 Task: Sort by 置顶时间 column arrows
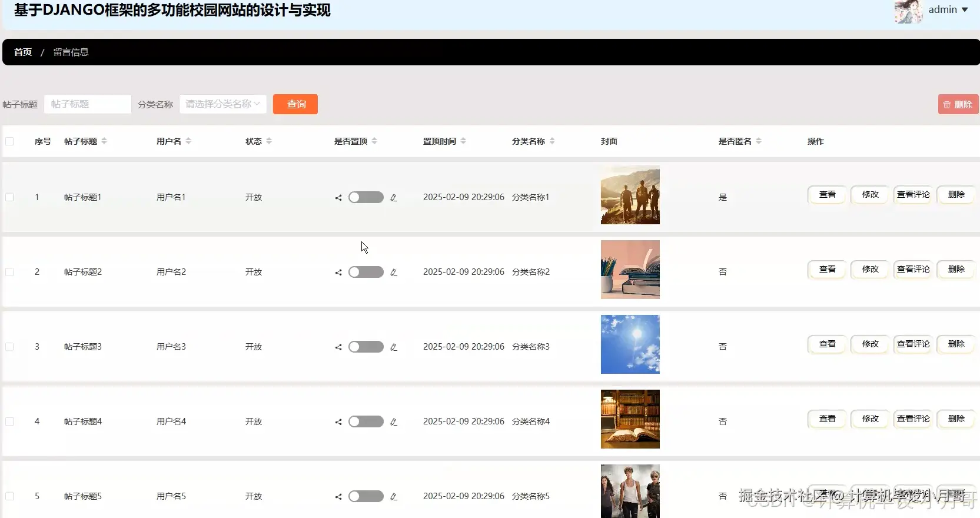coord(463,141)
